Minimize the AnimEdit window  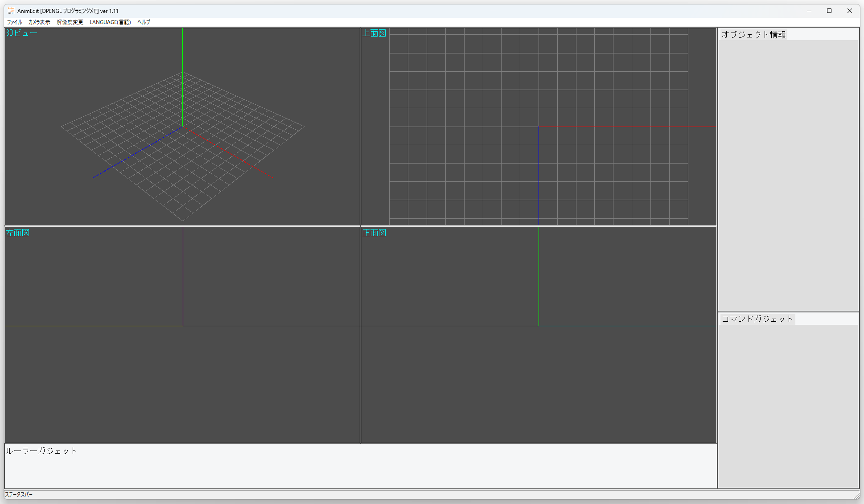point(809,11)
